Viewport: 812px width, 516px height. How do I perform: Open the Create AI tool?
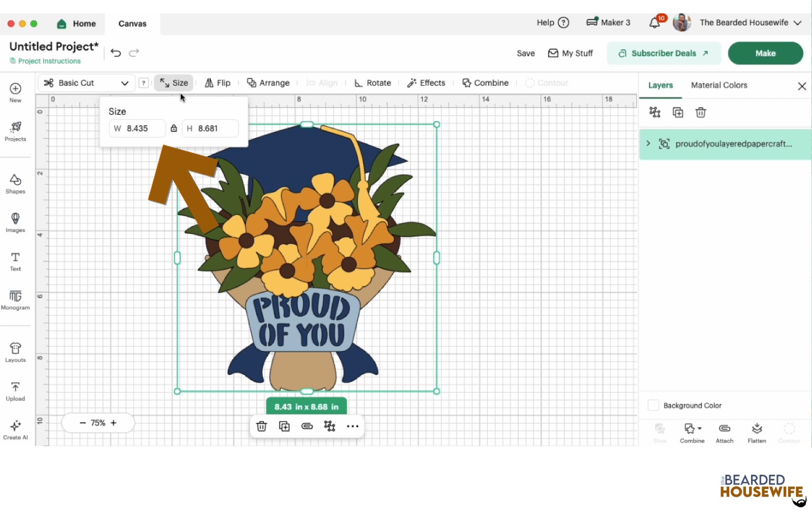click(x=15, y=430)
